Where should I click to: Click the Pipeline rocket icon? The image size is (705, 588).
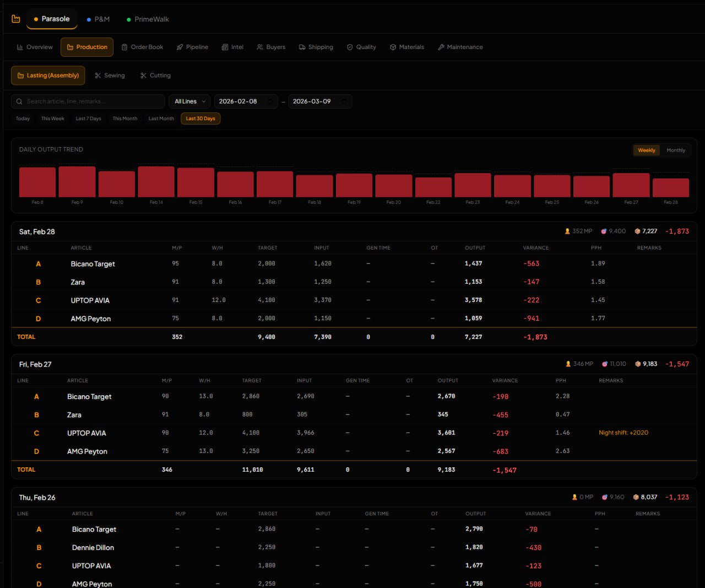pos(179,47)
